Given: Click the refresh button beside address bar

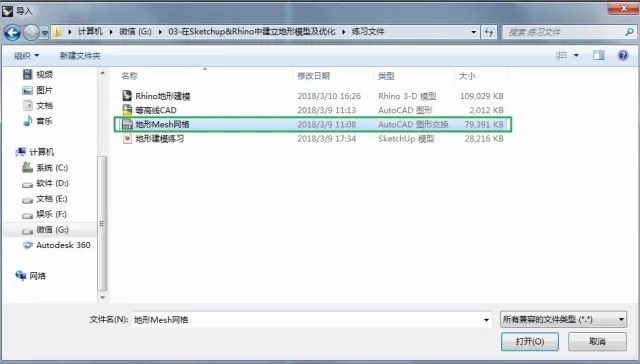Looking at the screenshot, I should (x=489, y=32).
